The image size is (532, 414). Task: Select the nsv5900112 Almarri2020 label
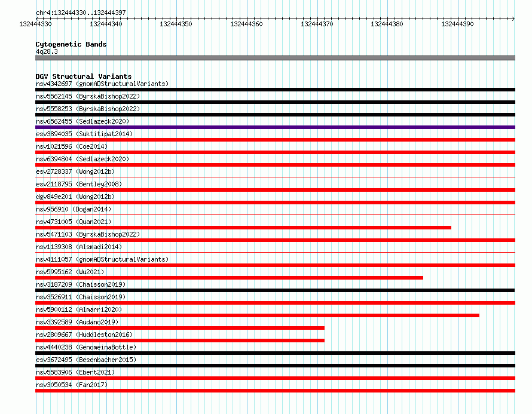click(79, 309)
